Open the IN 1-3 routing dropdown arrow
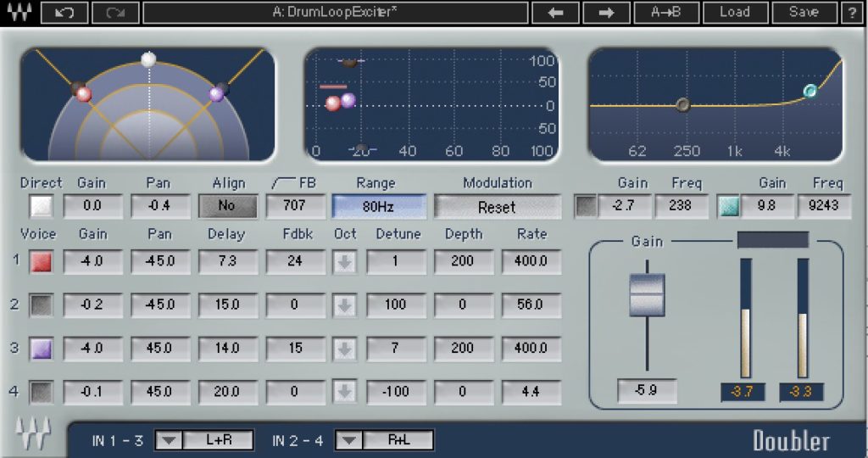The width and height of the screenshot is (868, 458). (169, 441)
